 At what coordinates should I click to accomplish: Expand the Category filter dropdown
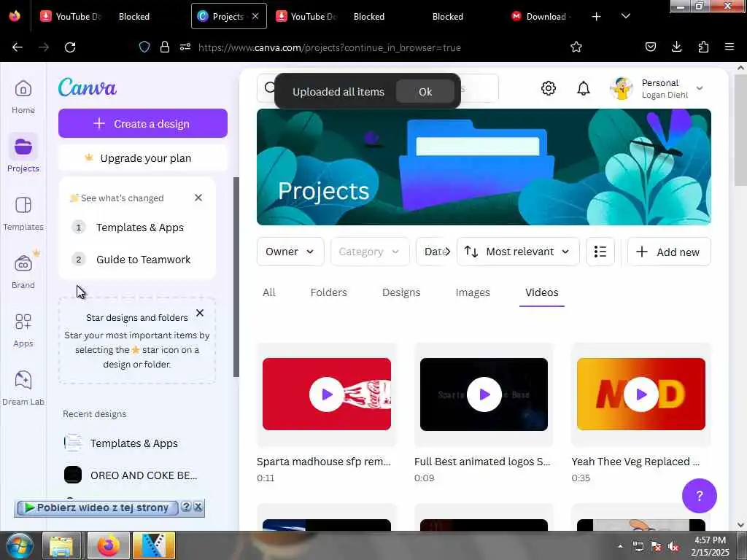[x=370, y=252]
